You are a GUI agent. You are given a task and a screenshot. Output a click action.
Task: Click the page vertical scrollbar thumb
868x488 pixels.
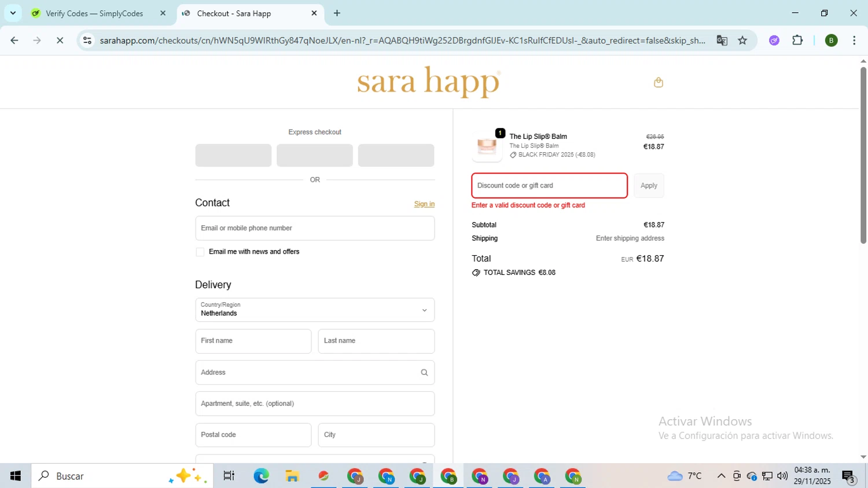[863, 155]
